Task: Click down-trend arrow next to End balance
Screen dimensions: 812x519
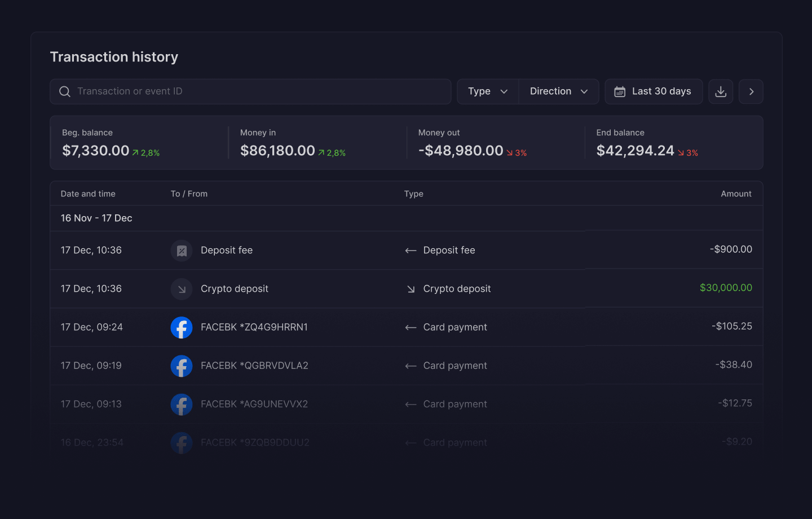Action: point(681,152)
